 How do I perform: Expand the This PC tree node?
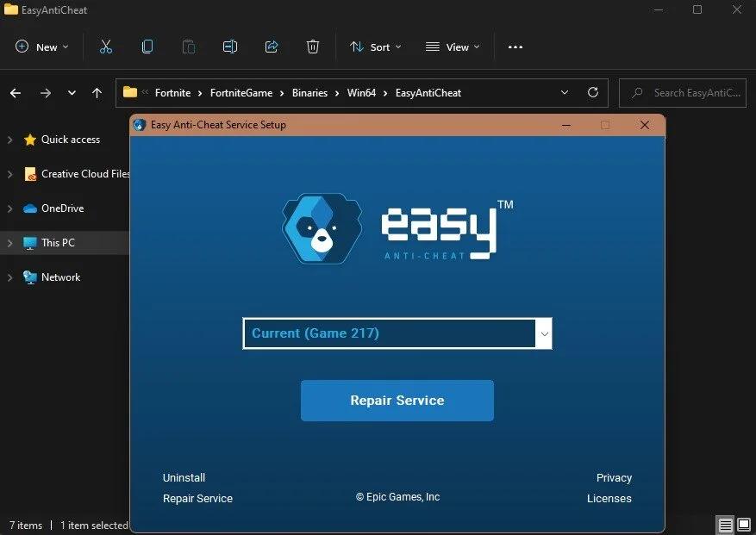pyautogui.click(x=9, y=243)
